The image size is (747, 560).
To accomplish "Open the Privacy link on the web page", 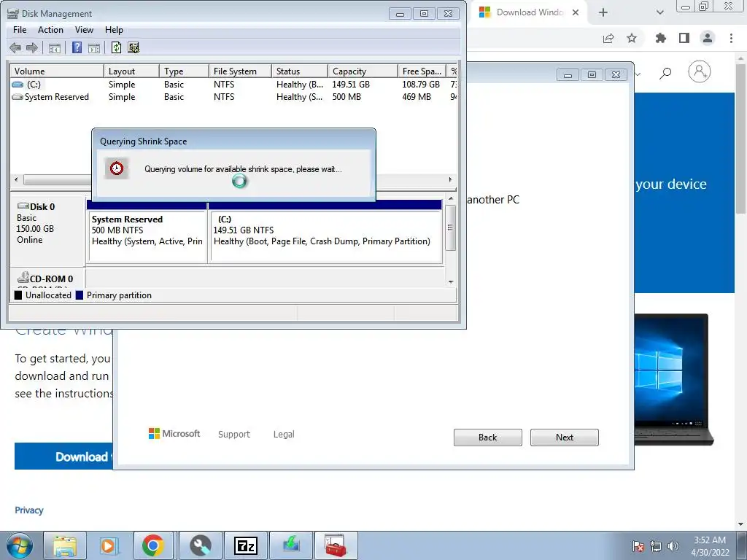I will point(29,510).
